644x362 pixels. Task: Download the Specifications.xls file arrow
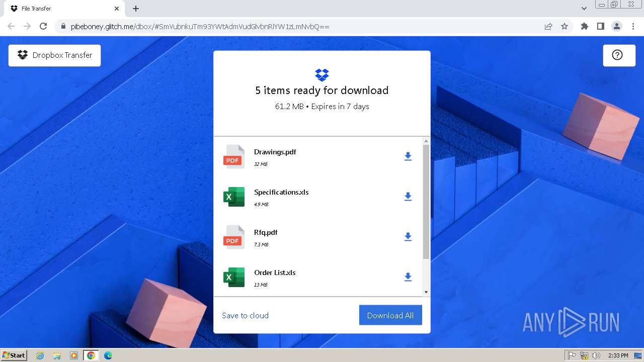[408, 197]
